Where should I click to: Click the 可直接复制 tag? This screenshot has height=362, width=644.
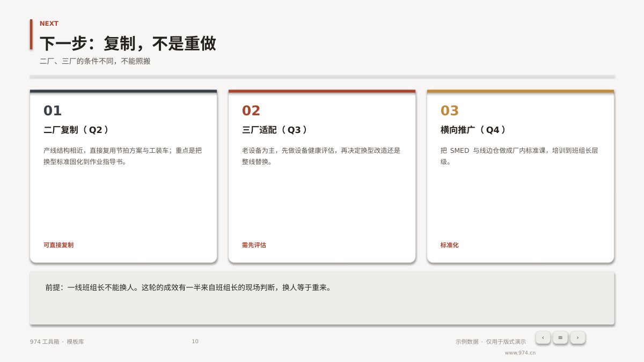(x=58, y=245)
